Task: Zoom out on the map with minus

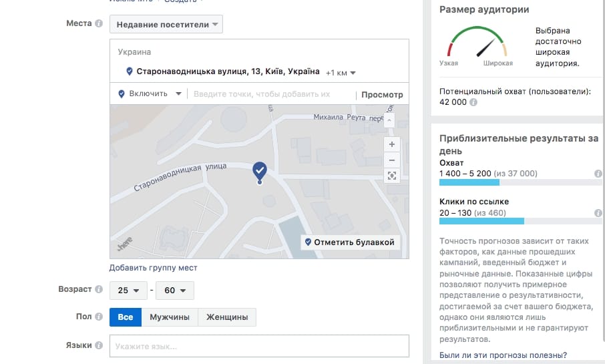Action: [392, 160]
